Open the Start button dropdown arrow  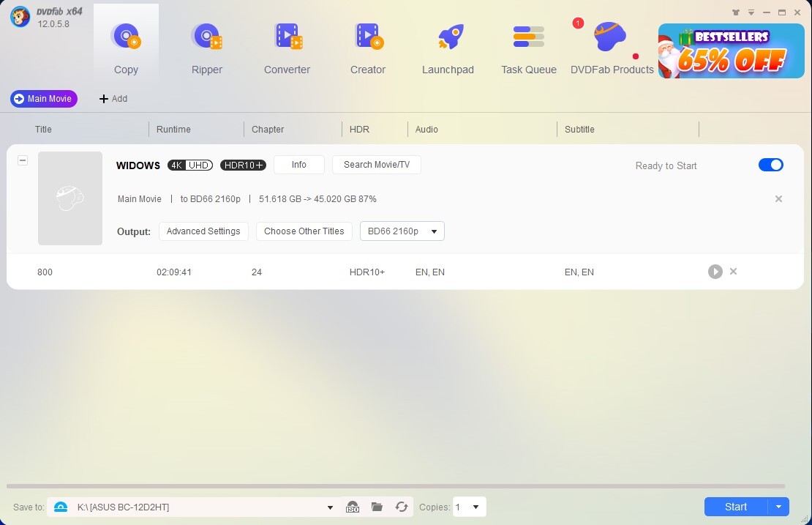click(x=778, y=507)
